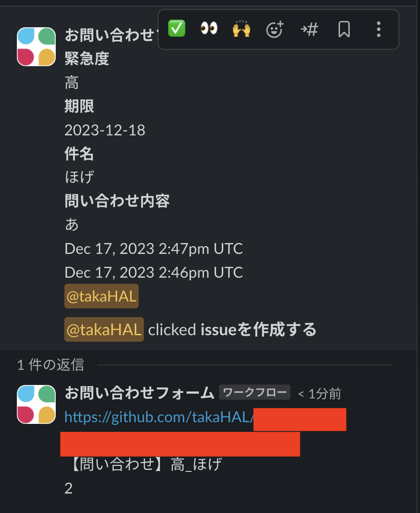Forward the message to another channel
Image resolution: width=420 pixels, height=513 pixels.
(309, 29)
